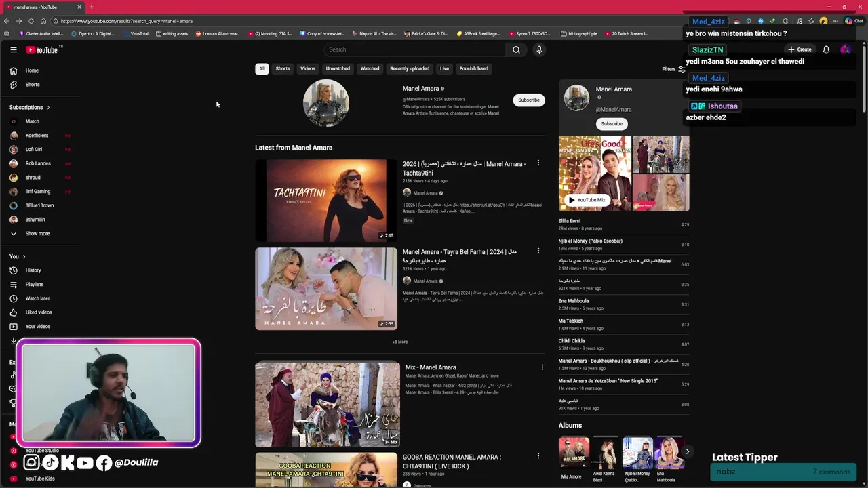Image resolution: width=868 pixels, height=488 pixels.
Task: Open more options for Mix - Manel Amara
Action: [x=542, y=367]
